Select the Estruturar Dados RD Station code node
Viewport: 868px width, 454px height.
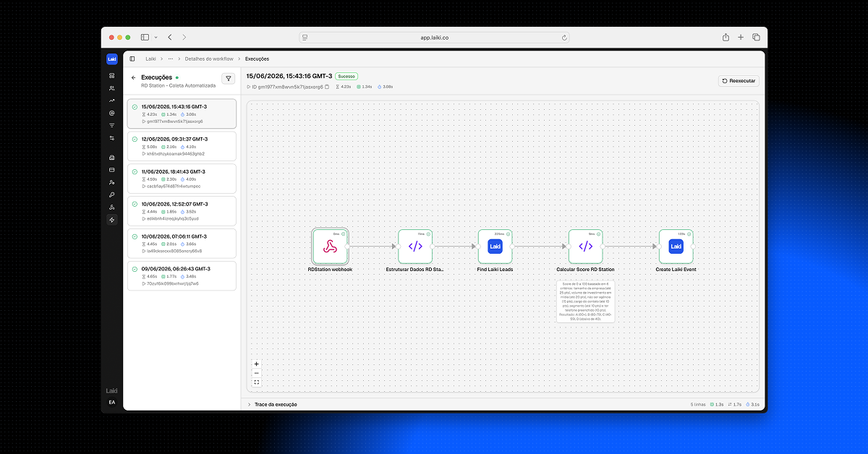click(415, 247)
